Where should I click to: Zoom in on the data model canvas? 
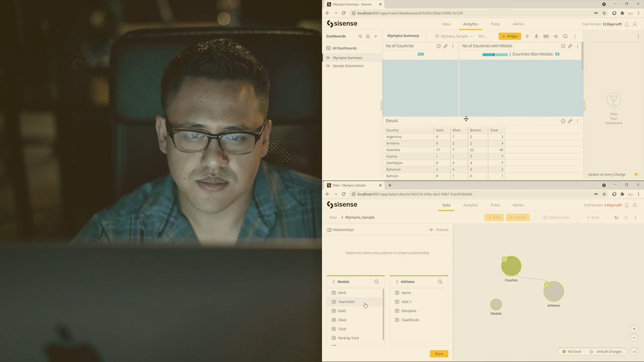pyautogui.click(x=634, y=329)
